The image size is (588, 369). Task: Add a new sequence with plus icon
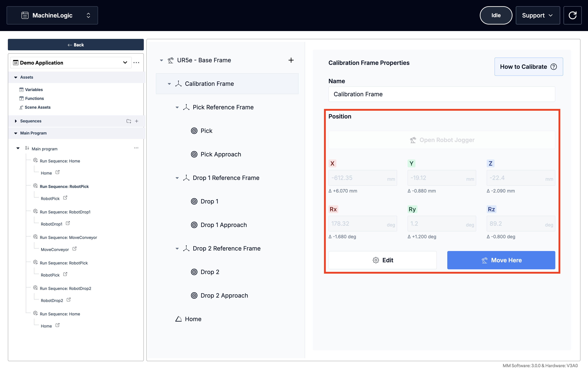137,121
